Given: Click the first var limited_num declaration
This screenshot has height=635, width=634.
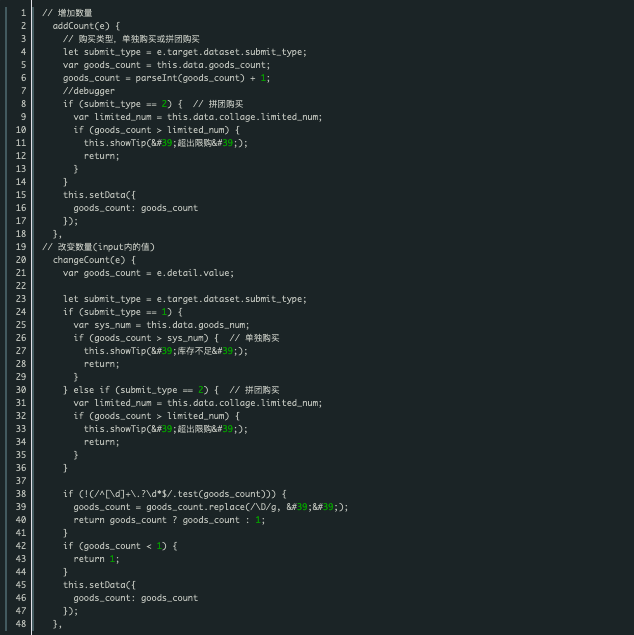Looking at the screenshot, I should [x=198, y=117].
